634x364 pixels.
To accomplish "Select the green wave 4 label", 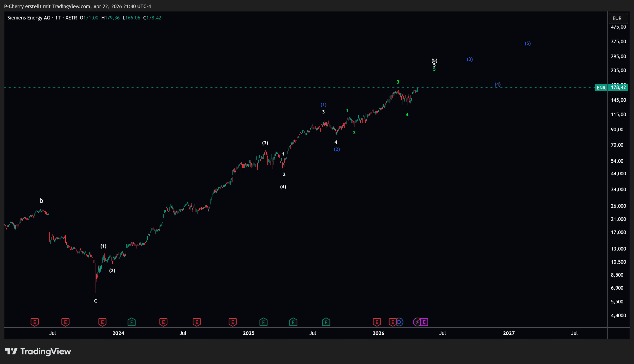I will (407, 114).
